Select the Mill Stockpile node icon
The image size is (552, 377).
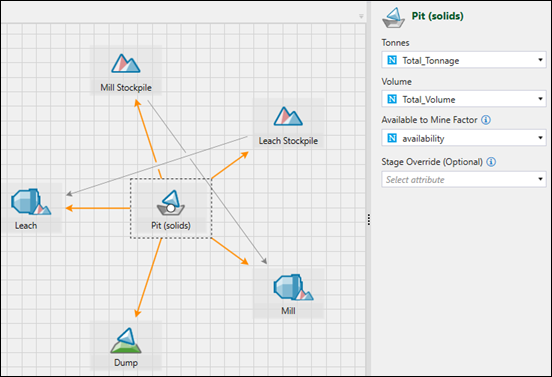pyautogui.click(x=126, y=63)
